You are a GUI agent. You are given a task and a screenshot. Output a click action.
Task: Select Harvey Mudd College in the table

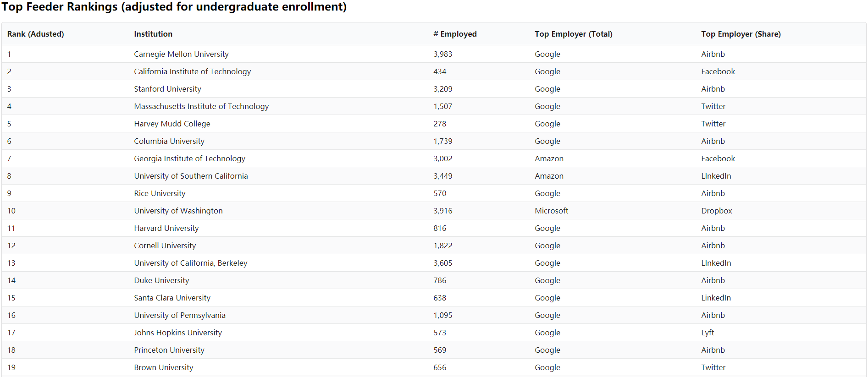click(x=172, y=124)
